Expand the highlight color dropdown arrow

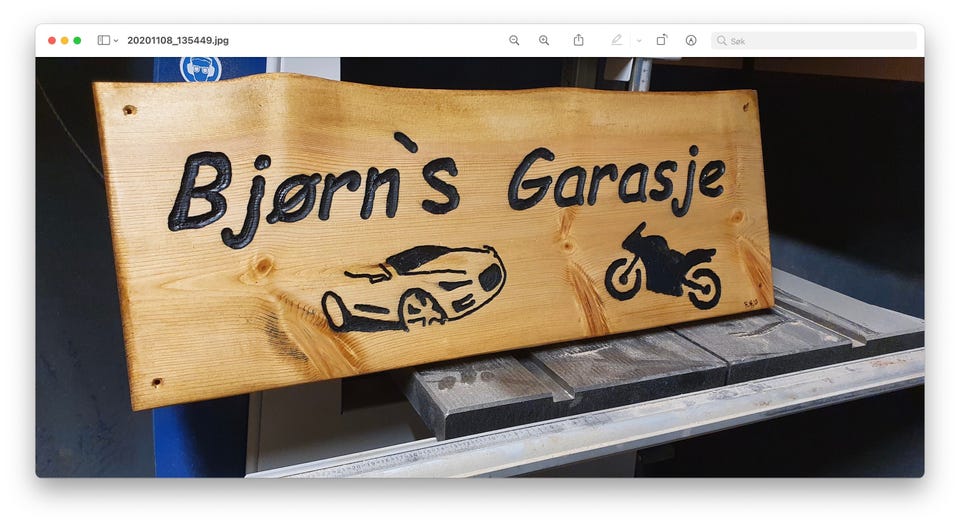click(x=639, y=41)
